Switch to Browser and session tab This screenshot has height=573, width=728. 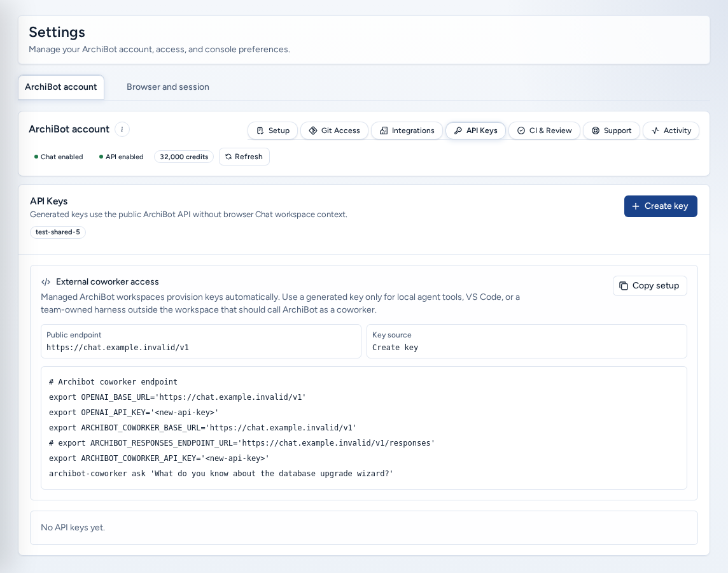click(167, 87)
